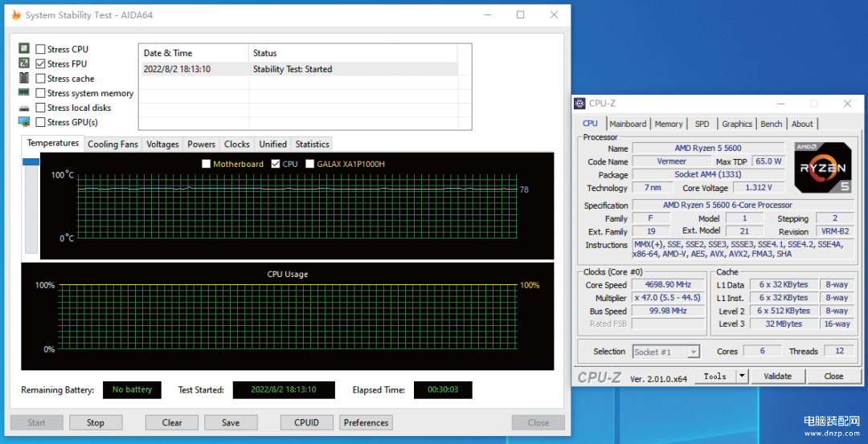The image size is (868, 444).
Task: Enable the Stress system memory checkbox
Action: pos(40,93)
